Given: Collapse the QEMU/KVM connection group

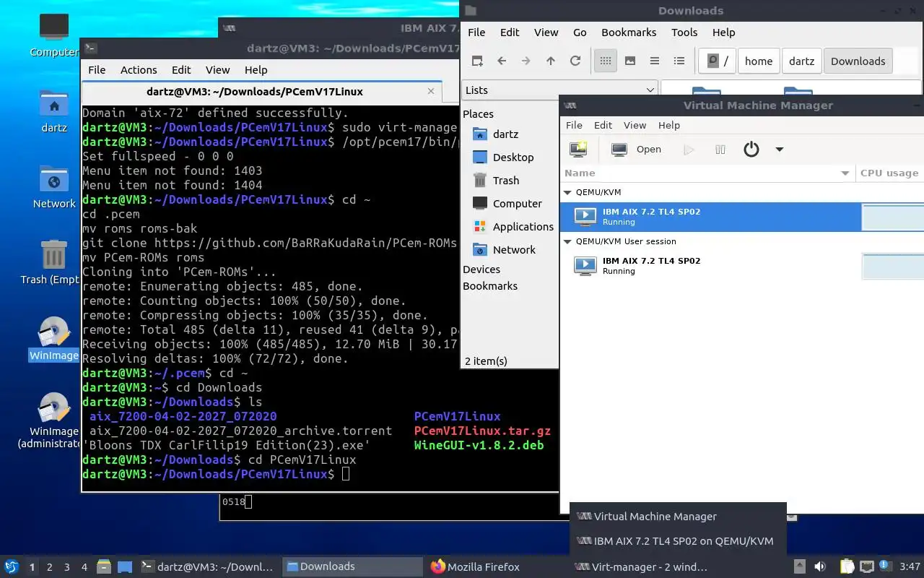Looking at the screenshot, I should (x=568, y=192).
